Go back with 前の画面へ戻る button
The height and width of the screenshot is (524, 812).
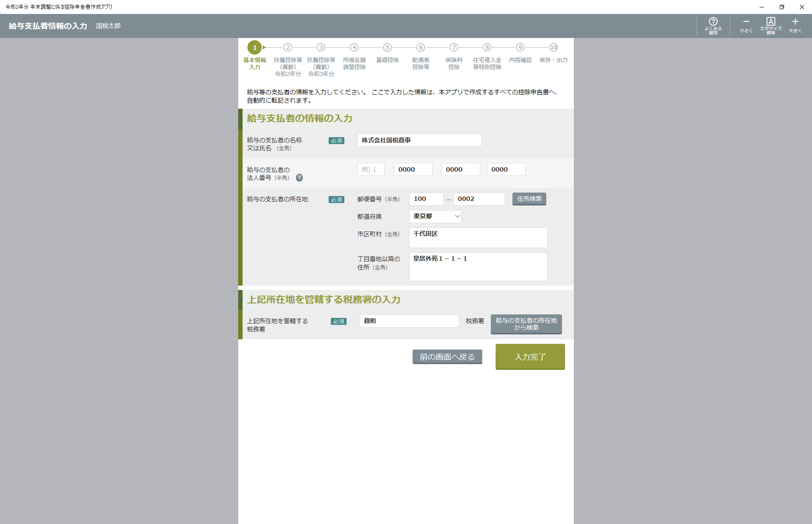(x=447, y=357)
